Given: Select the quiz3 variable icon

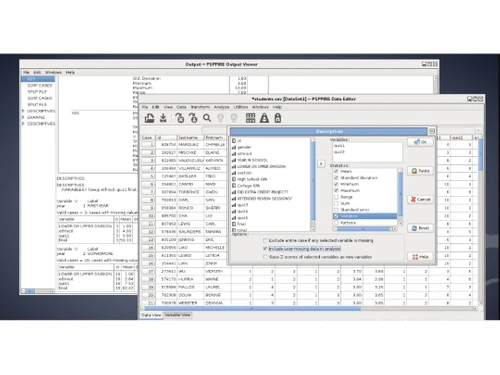Looking at the screenshot, I should pos(234,205).
